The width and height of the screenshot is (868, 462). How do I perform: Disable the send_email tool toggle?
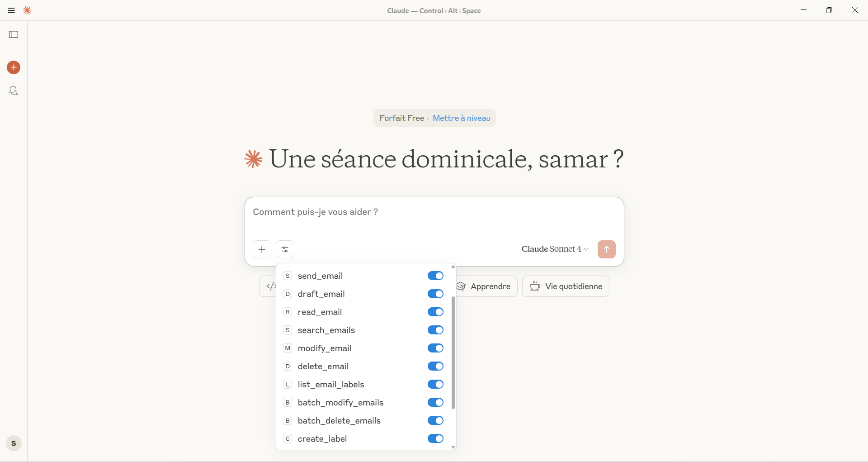tap(435, 276)
